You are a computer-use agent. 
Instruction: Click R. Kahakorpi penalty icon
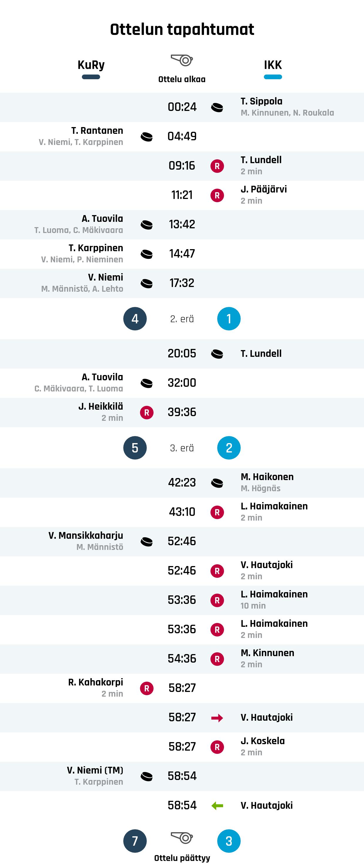[x=146, y=688]
